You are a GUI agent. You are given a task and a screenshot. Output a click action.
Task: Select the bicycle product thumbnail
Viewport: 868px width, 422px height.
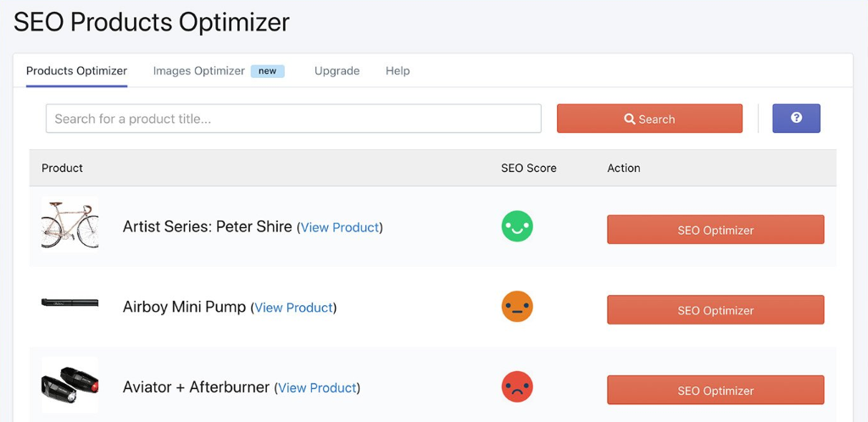tap(70, 225)
